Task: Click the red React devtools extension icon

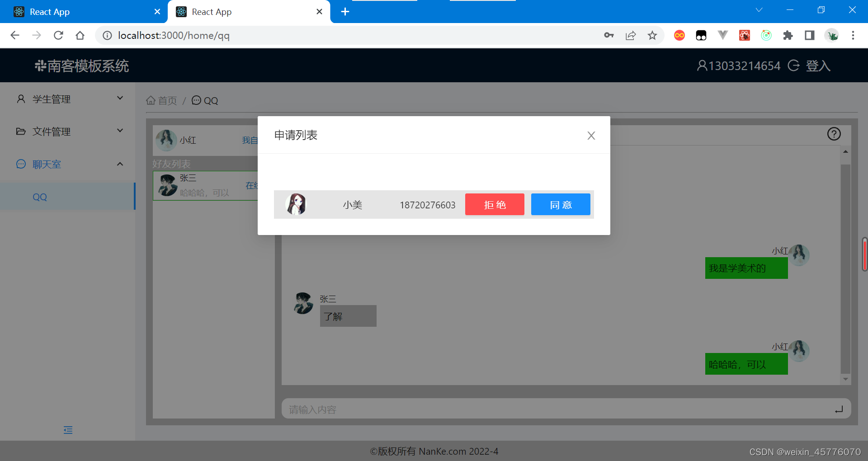Action: coord(745,35)
